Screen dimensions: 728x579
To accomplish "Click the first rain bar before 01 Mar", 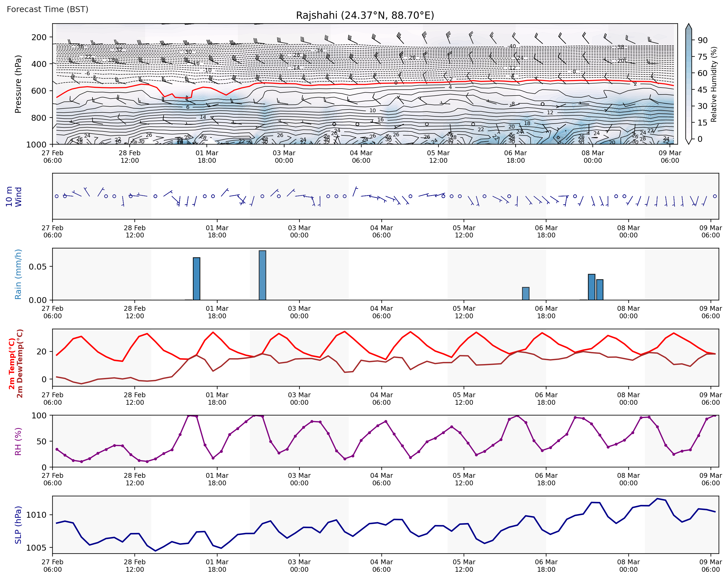I will tap(197, 279).
